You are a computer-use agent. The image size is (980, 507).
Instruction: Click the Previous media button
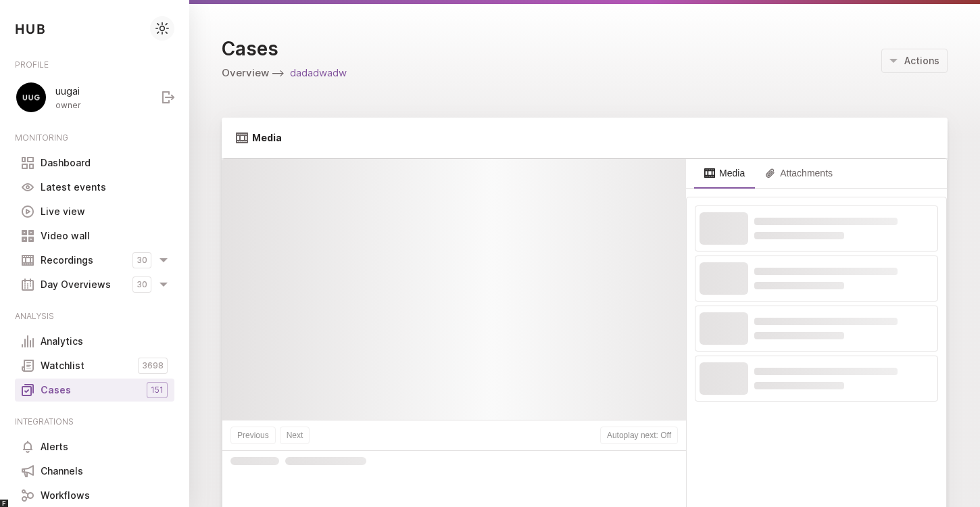pos(253,435)
